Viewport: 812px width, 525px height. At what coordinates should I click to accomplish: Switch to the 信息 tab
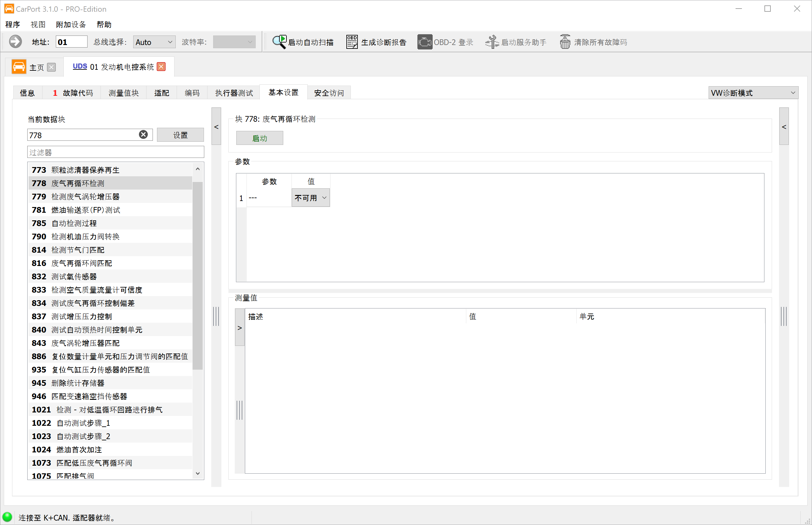pos(27,93)
